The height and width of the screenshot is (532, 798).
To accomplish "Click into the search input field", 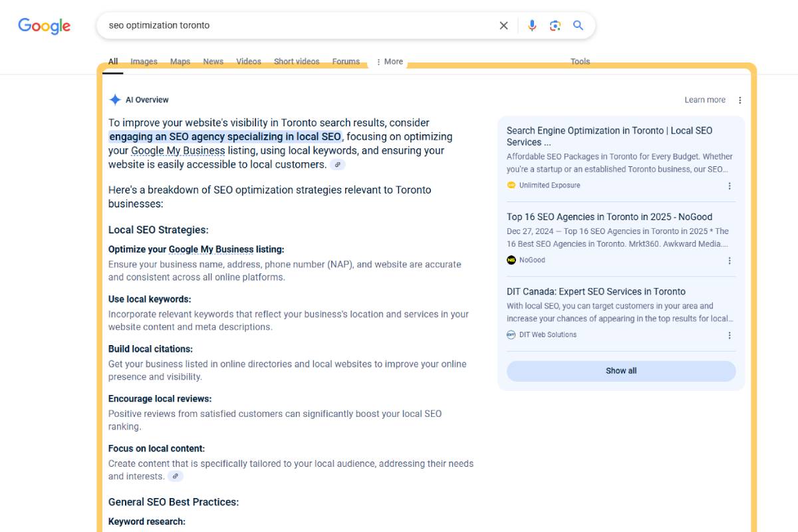I will pos(266,25).
